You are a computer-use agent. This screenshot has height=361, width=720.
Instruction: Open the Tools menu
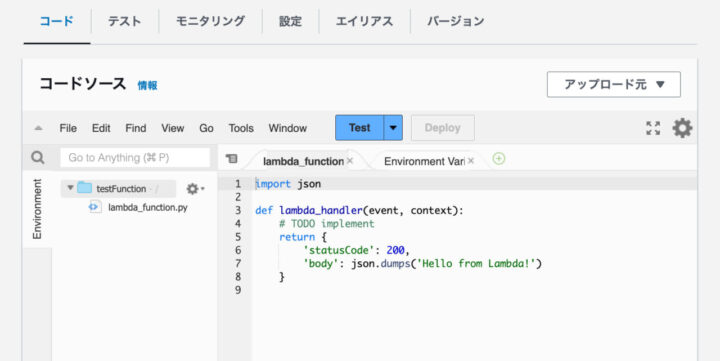(241, 128)
